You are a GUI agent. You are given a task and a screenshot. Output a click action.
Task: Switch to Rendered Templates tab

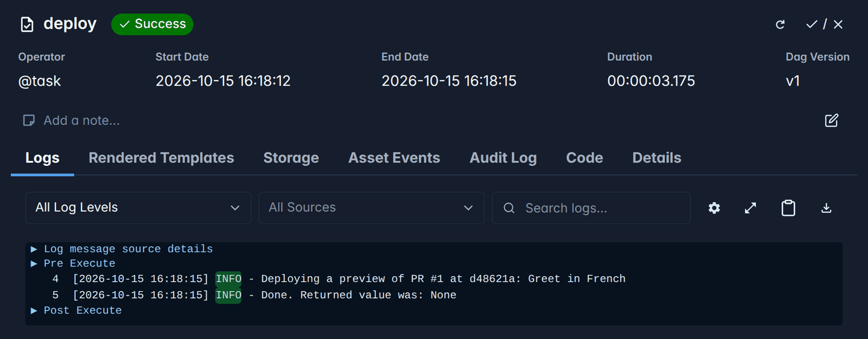[161, 158]
